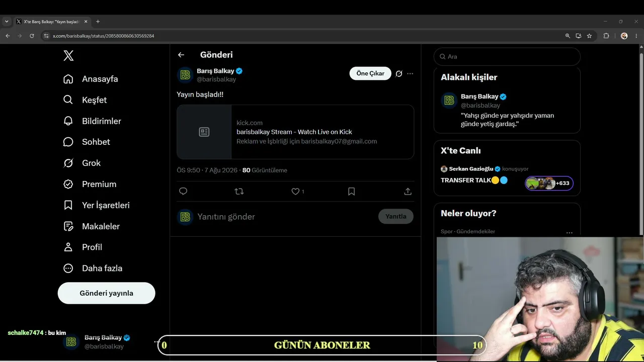
Task: Close the X'te Barış Balkay tab
Action: pyautogui.click(x=86, y=22)
